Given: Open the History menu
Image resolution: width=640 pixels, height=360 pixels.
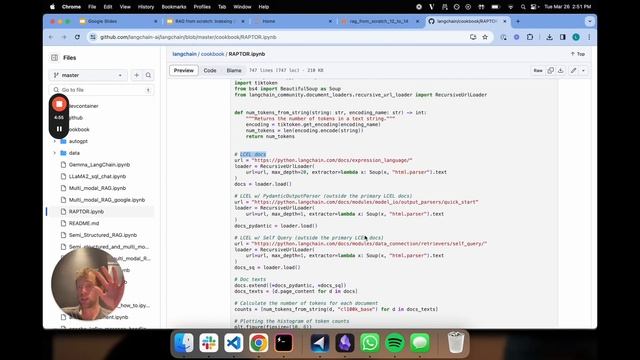Looking at the screenshot, I should [x=146, y=7].
